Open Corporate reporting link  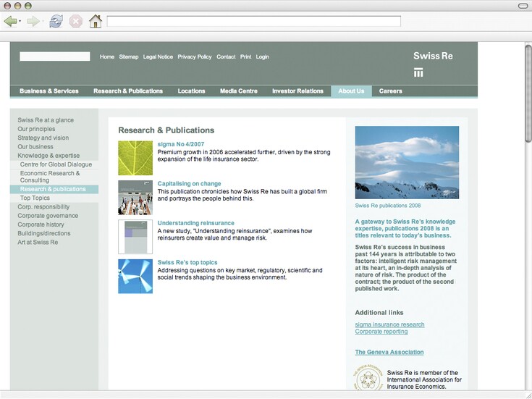point(381,331)
